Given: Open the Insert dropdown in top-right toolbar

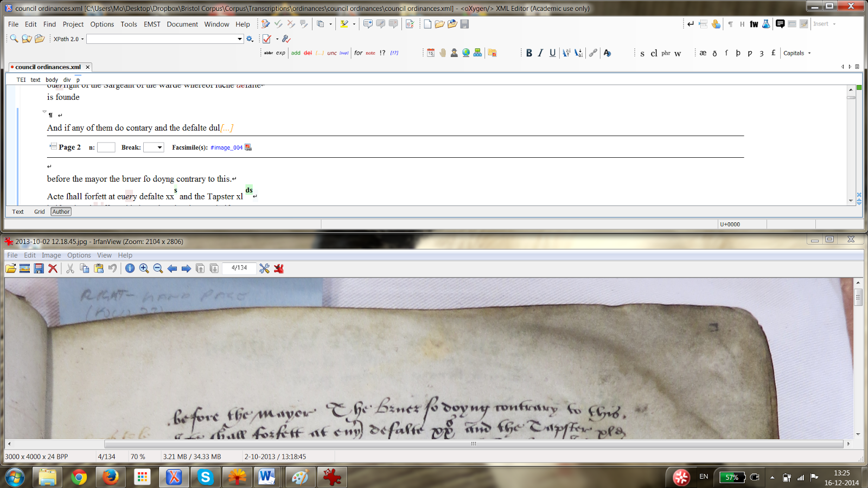Looking at the screenshot, I should (825, 24).
